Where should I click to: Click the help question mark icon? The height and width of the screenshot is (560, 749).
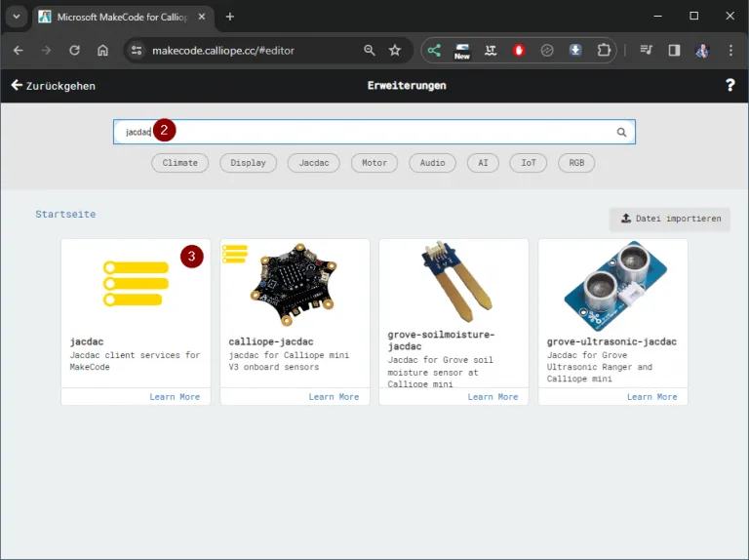tap(730, 86)
